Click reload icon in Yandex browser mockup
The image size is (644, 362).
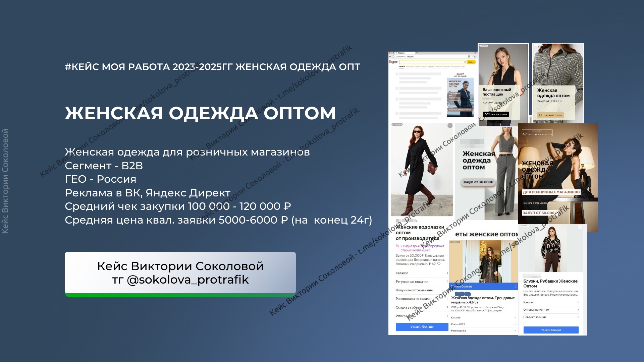tap(393, 56)
